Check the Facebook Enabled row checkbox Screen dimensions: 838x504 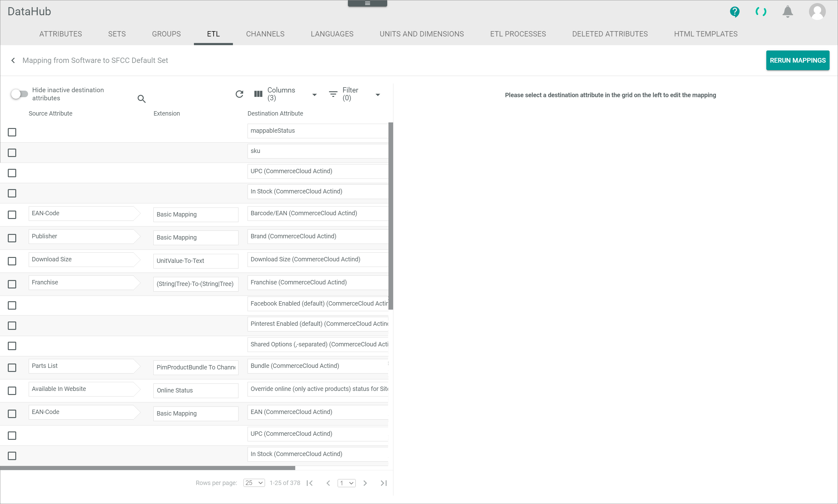[12, 306]
